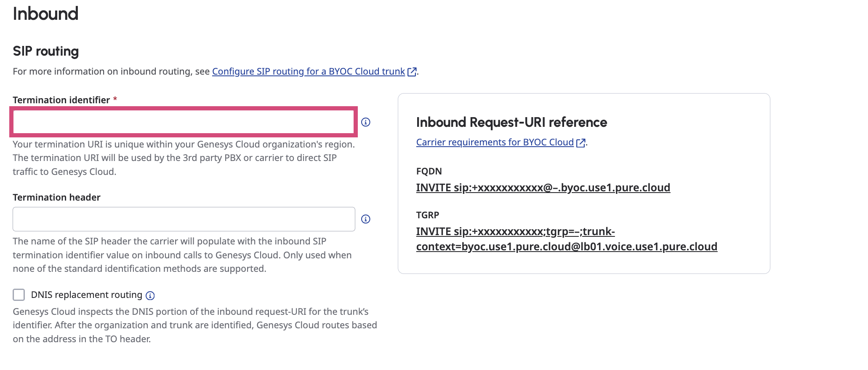The width and height of the screenshot is (868, 370).
Task: Open Carrier requirements for BYOC Cloud link
Action: pos(495,142)
